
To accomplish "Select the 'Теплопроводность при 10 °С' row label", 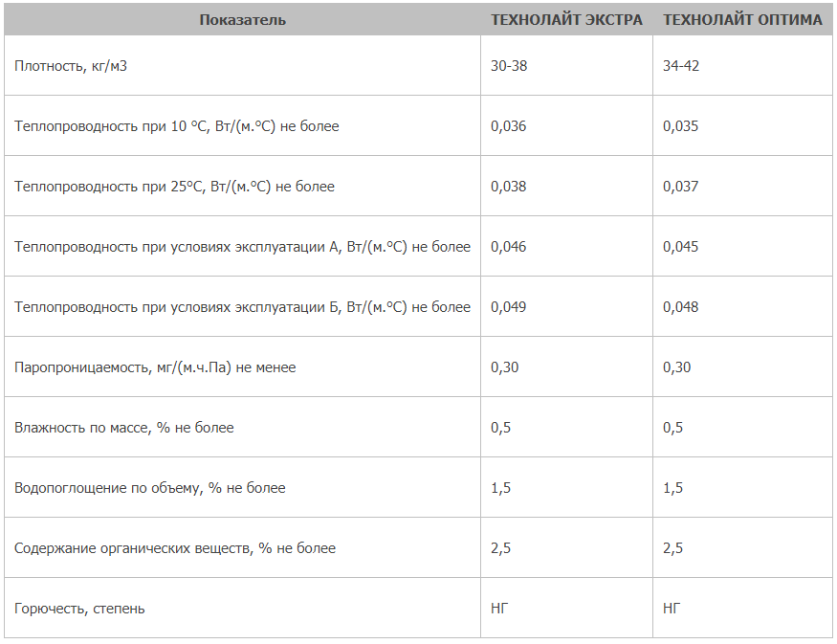I will (176, 126).
